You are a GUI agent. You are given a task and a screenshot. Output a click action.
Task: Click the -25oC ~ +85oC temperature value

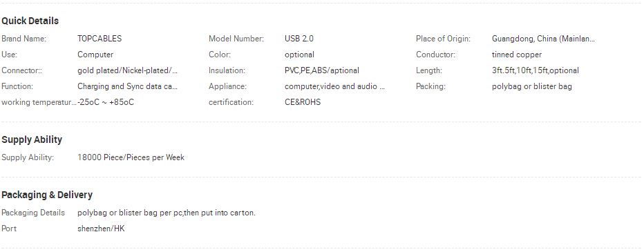click(106, 102)
